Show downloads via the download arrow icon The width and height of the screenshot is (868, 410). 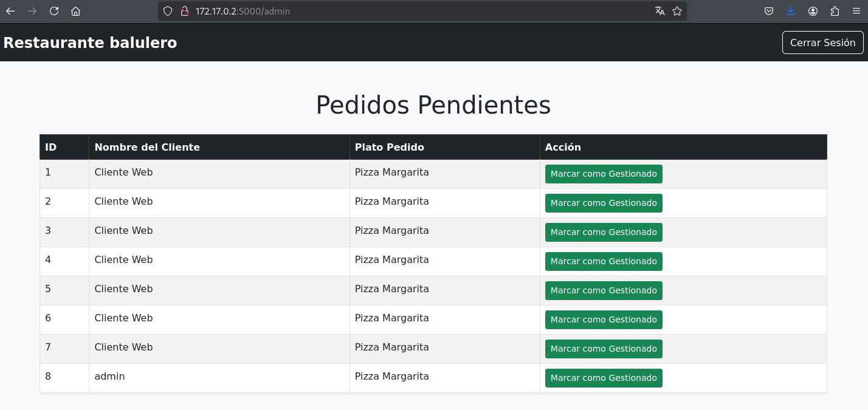pyautogui.click(x=791, y=11)
